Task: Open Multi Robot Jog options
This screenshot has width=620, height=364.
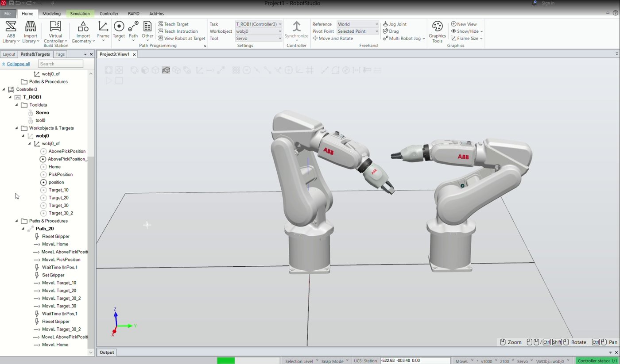Action: (x=404, y=38)
